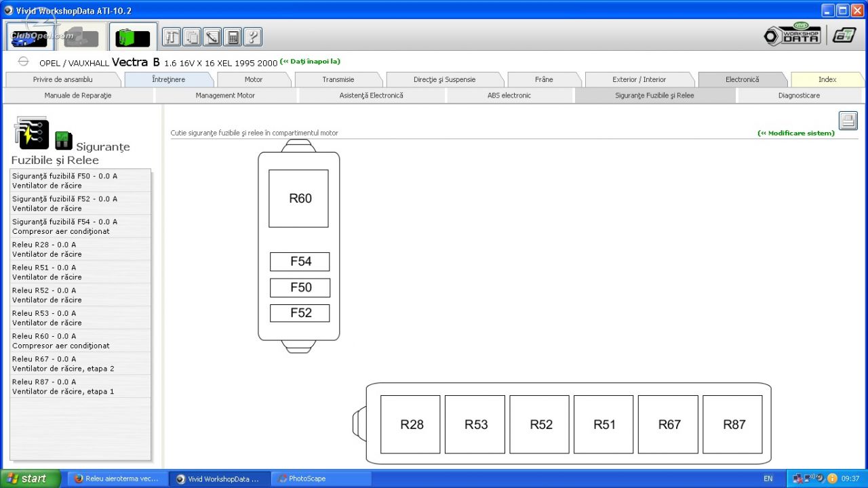Image resolution: width=868 pixels, height=488 pixels.
Task: Click the copy documents toolbar icon
Action: [x=192, y=37]
